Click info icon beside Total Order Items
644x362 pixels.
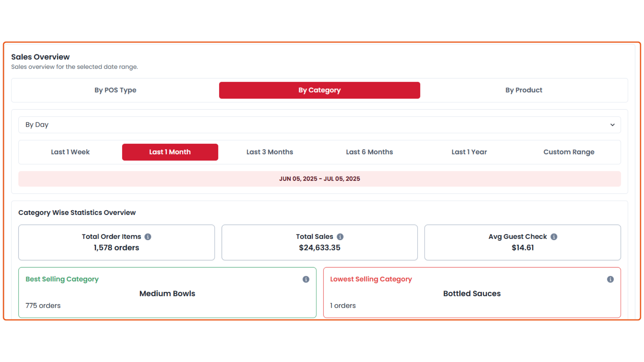point(148,237)
